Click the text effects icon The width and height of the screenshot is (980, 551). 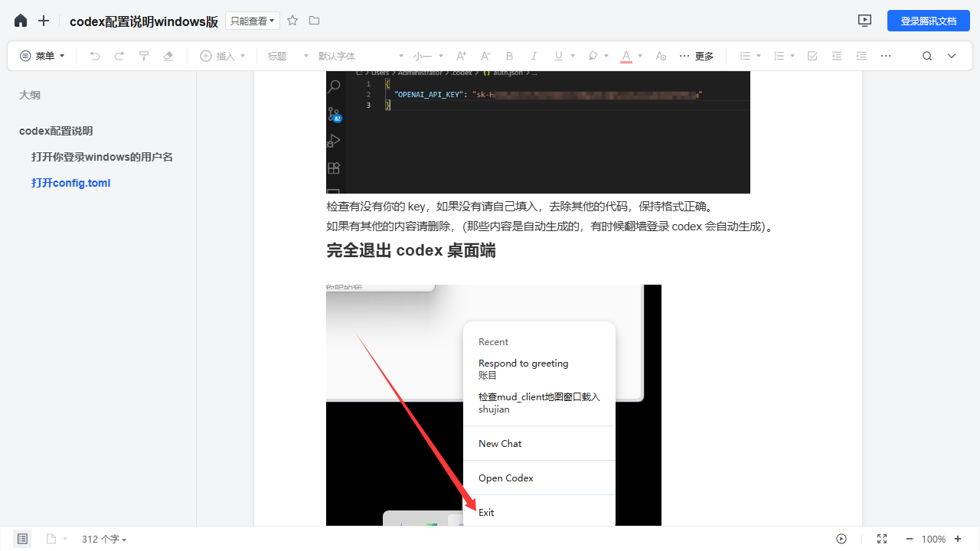(661, 56)
